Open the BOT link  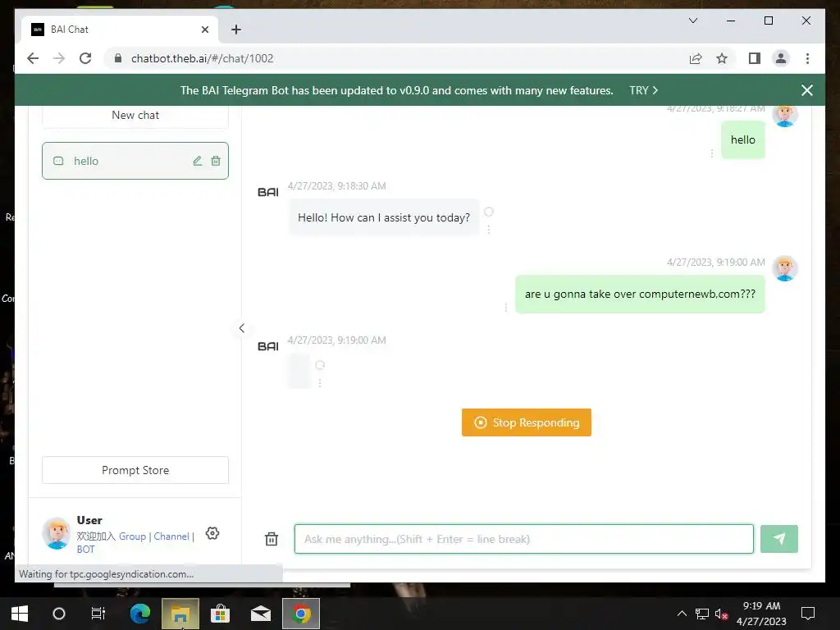click(x=85, y=549)
